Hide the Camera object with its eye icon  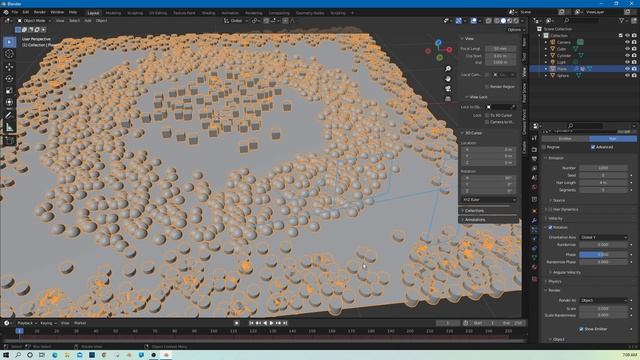point(627,42)
